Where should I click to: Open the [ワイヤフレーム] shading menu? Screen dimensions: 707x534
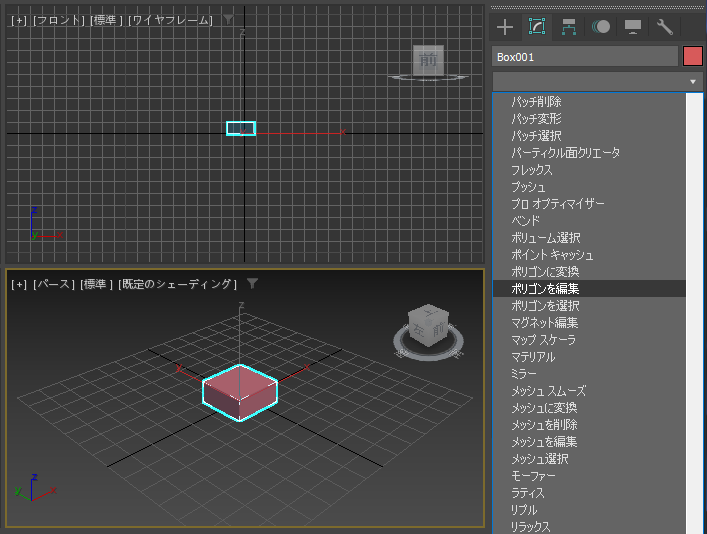click(x=170, y=20)
